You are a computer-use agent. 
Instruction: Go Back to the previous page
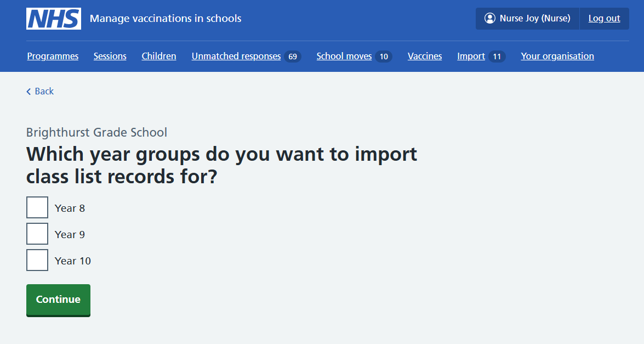40,91
